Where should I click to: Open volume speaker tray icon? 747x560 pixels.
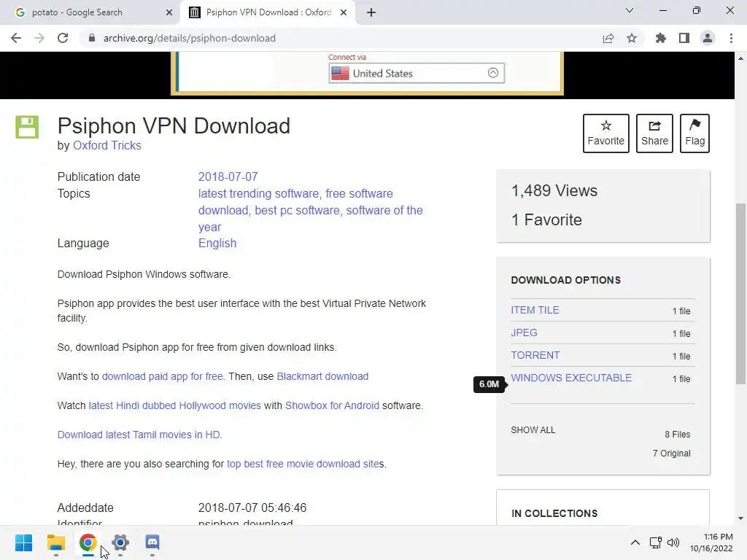pos(673,542)
